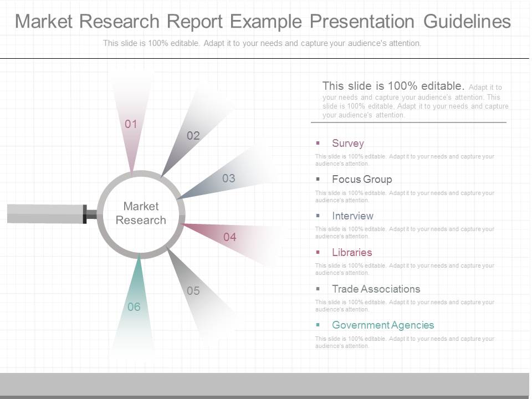Select the subtitle line under the main title
The width and height of the screenshot is (532, 399).
[262, 43]
